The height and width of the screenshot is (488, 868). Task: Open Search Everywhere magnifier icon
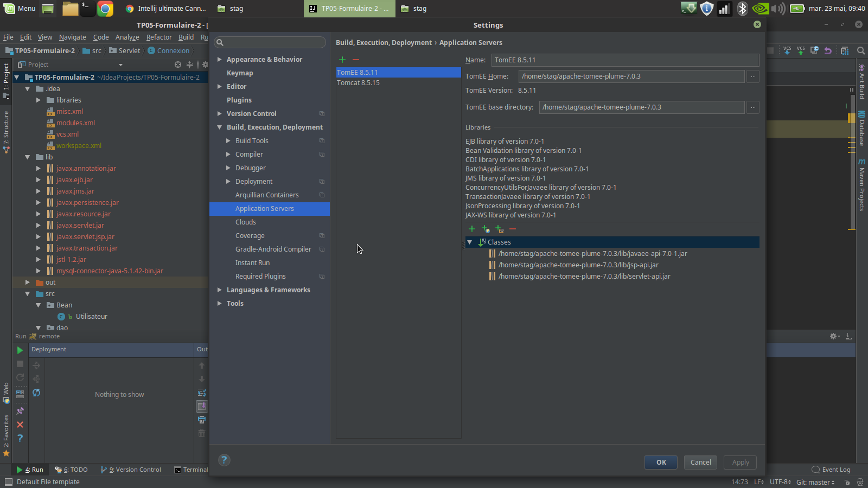pyautogui.click(x=861, y=50)
